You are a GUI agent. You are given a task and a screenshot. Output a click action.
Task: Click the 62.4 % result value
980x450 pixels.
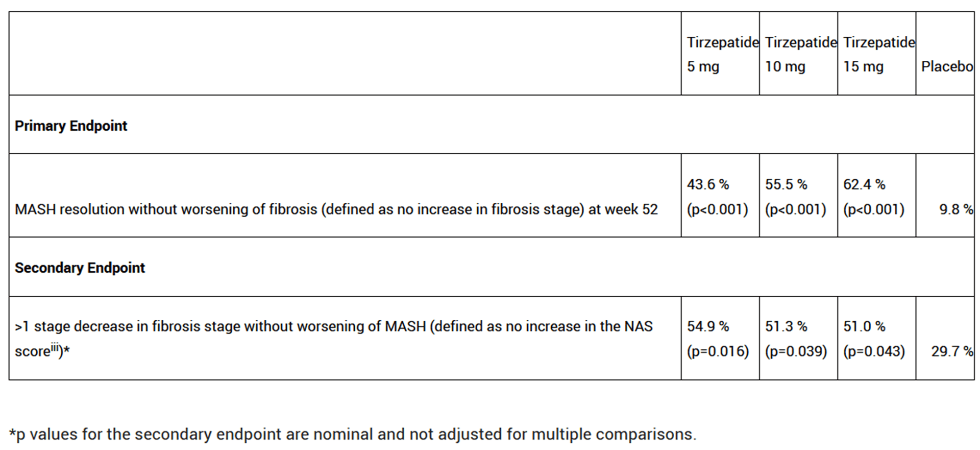[864, 184]
